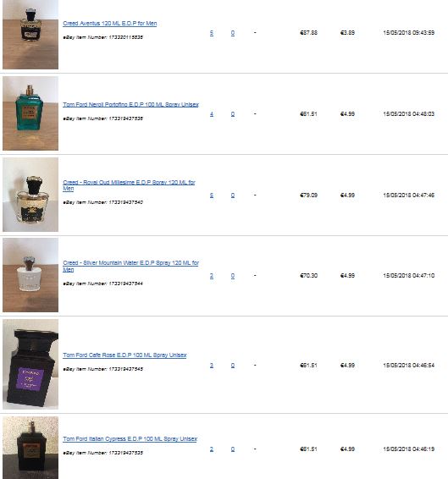The width and height of the screenshot is (448, 479).
Task: Open views count 3 for Cafe Rose
Action: pyautogui.click(x=212, y=366)
